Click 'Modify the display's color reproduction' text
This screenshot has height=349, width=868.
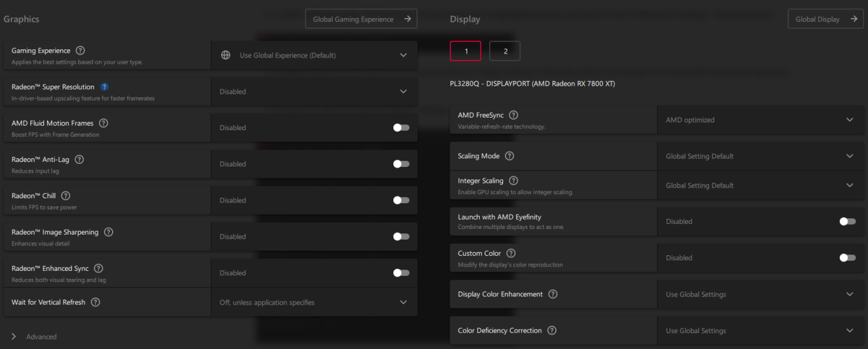[510, 265]
